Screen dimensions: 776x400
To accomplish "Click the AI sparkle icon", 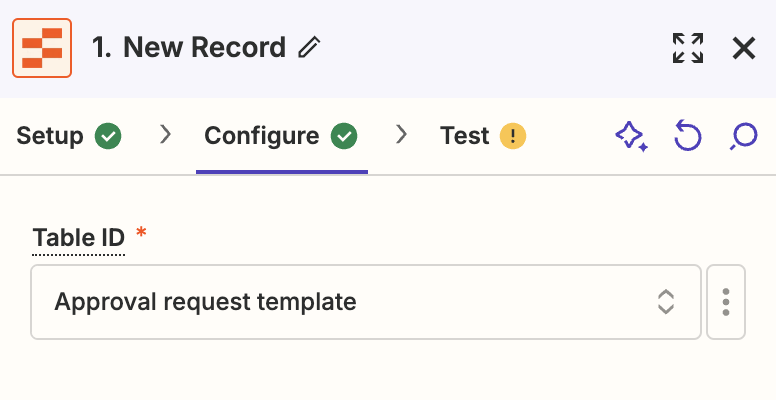I will tap(631, 136).
